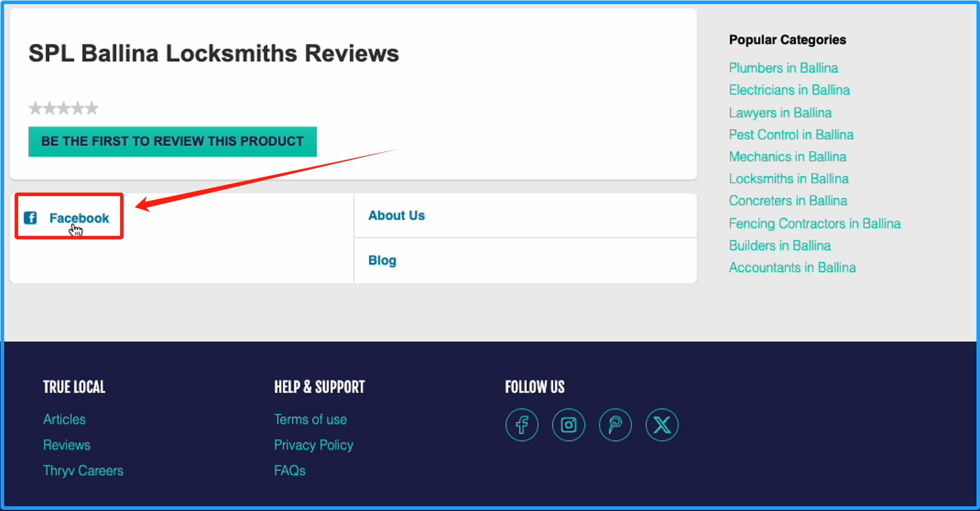Open the About Us section

coord(397,215)
